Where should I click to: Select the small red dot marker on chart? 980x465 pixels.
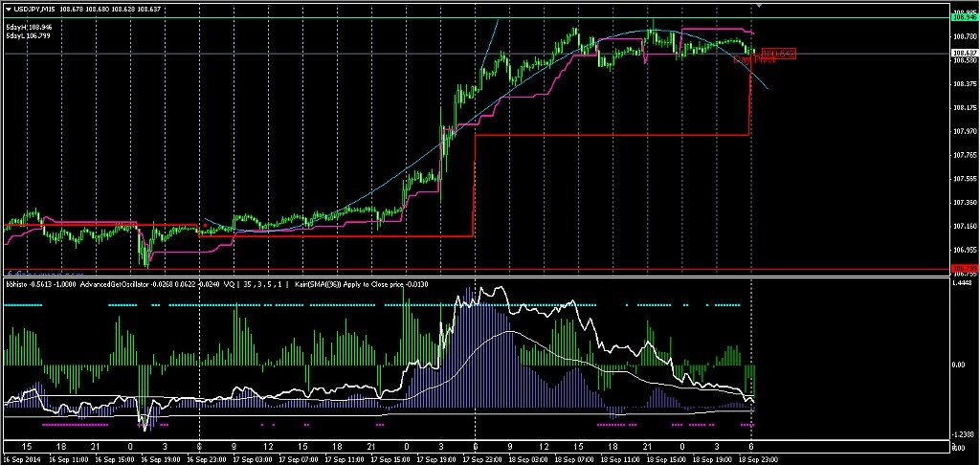pyautogui.click(x=206, y=225)
